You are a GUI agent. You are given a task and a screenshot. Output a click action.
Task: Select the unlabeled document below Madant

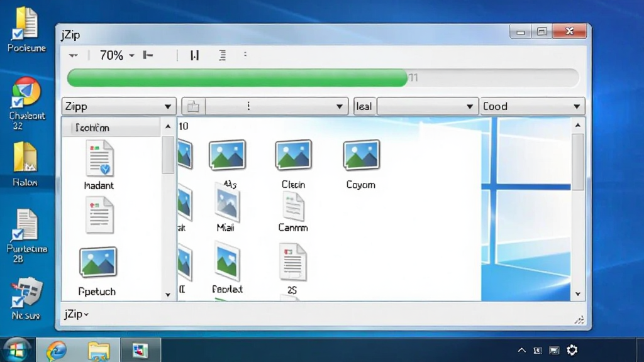tap(99, 215)
